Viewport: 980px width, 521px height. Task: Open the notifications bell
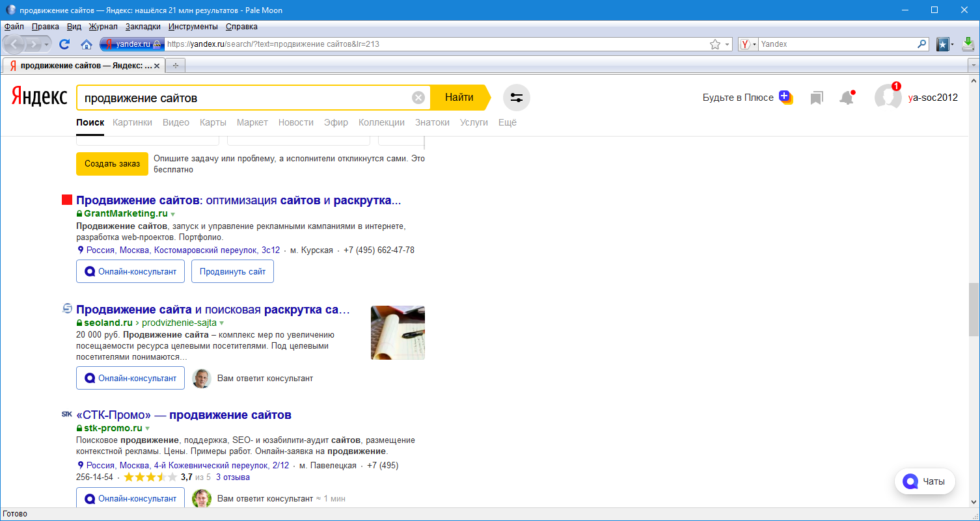[x=847, y=98]
